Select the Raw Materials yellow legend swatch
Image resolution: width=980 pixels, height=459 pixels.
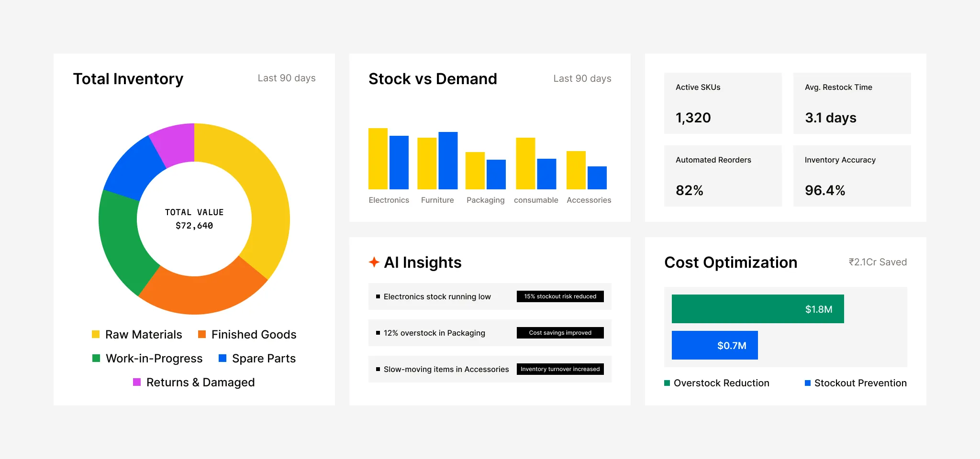point(96,334)
